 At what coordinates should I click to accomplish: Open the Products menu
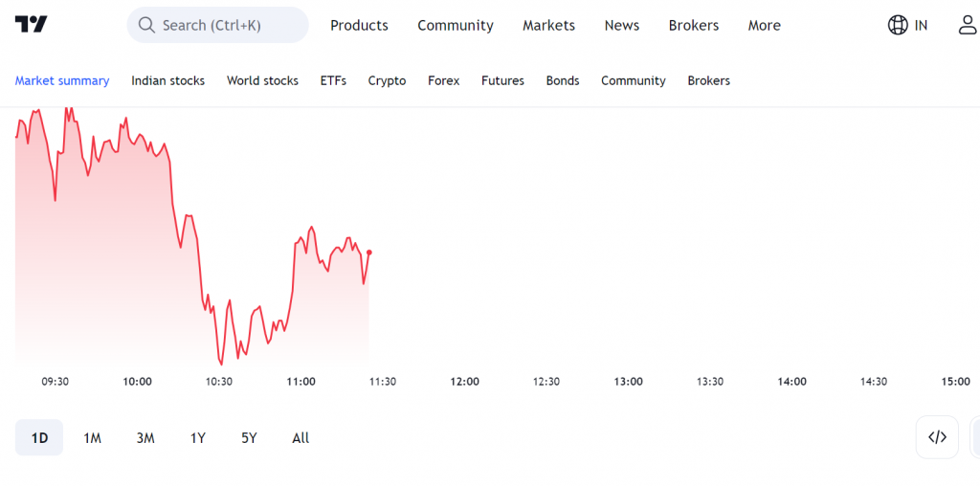click(x=360, y=26)
